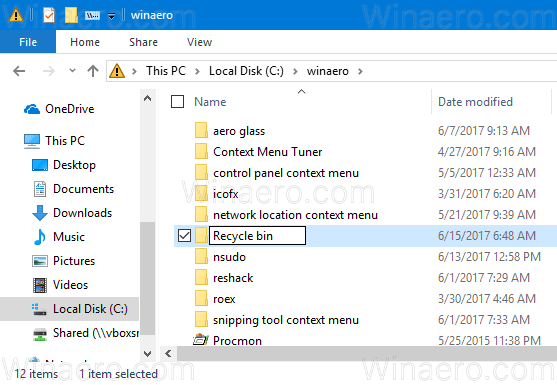Click the Forward navigation arrow

[49, 71]
